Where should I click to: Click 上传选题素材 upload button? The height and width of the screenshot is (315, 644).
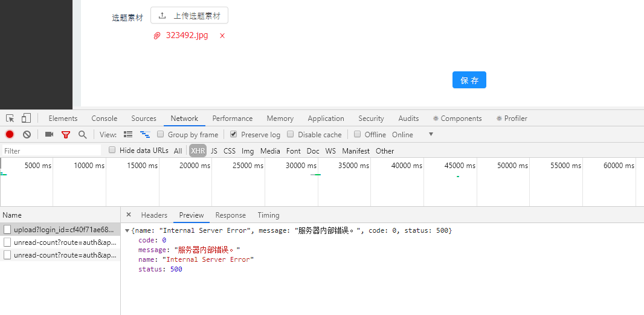[189, 16]
